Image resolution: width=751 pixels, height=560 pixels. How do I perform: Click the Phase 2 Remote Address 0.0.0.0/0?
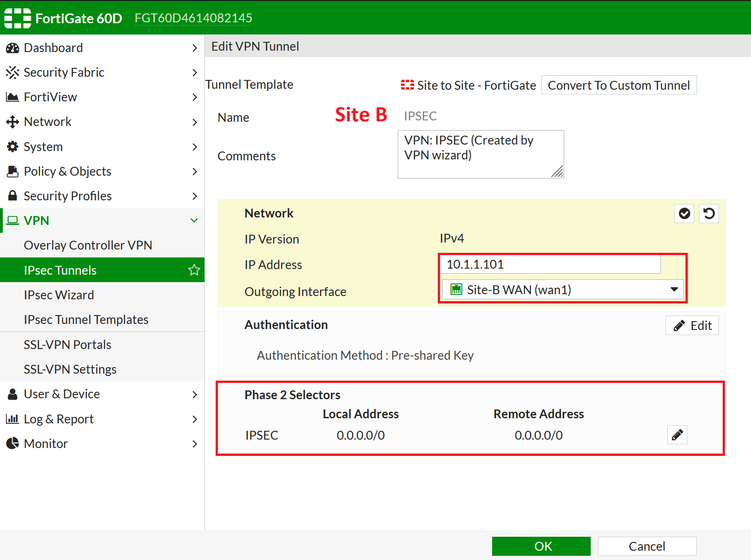[x=539, y=435]
